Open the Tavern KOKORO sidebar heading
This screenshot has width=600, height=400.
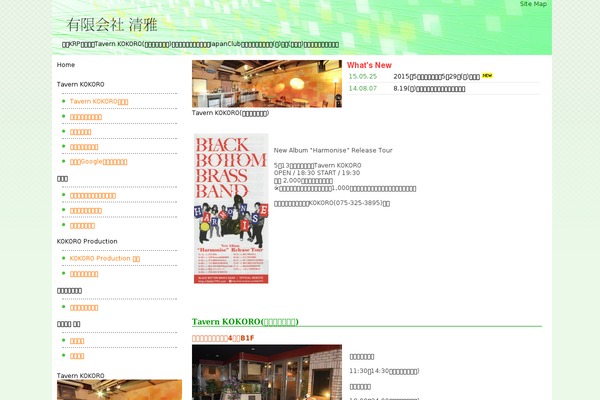80,84
